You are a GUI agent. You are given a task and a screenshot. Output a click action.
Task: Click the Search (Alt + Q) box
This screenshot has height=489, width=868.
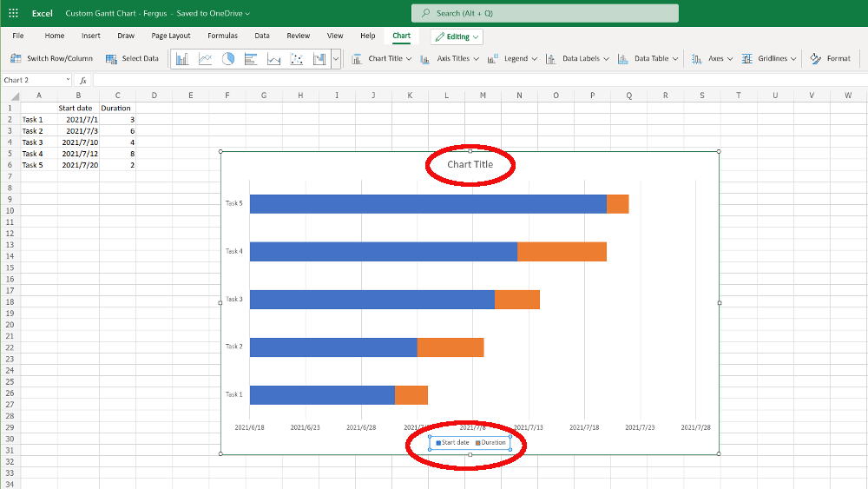[x=545, y=13]
